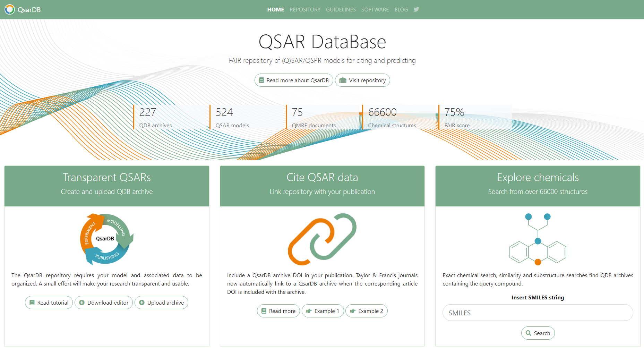Click the Transparent QSARs card heading

[107, 177]
